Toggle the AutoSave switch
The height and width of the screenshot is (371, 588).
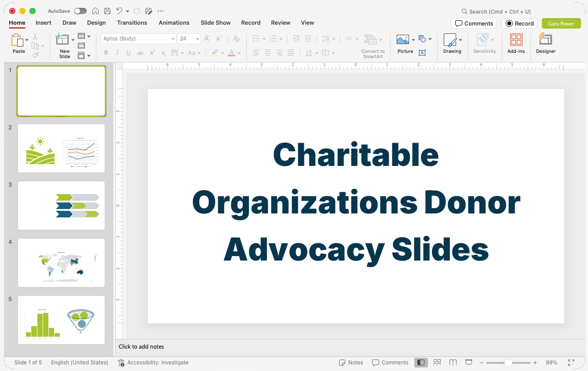(x=80, y=11)
